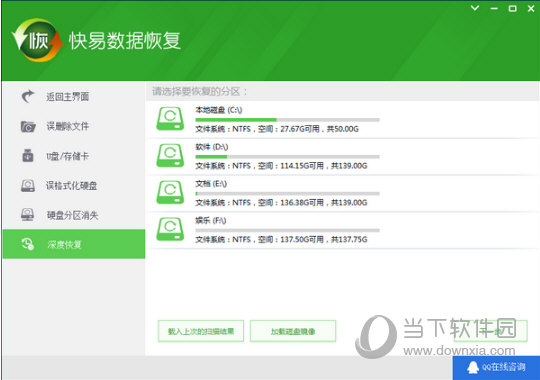Open the title bar dropdown menu arrow

tap(475, 8)
